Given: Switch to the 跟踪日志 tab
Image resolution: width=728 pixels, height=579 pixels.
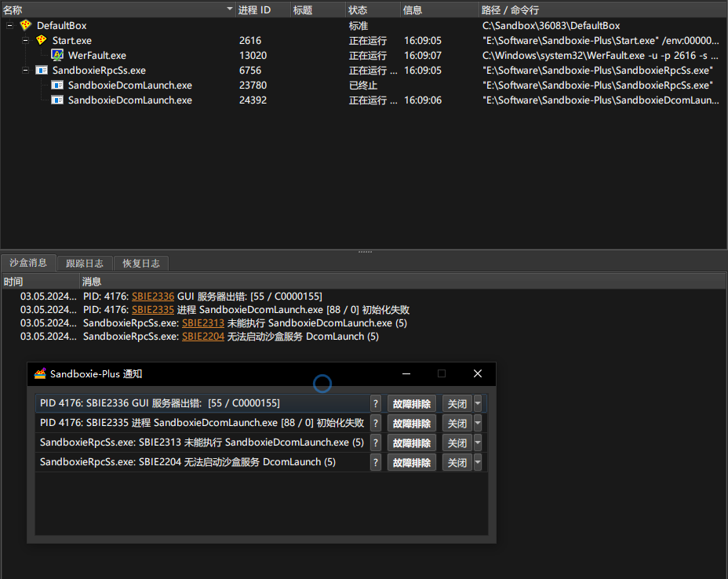Looking at the screenshot, I should [x=84, y=264].
